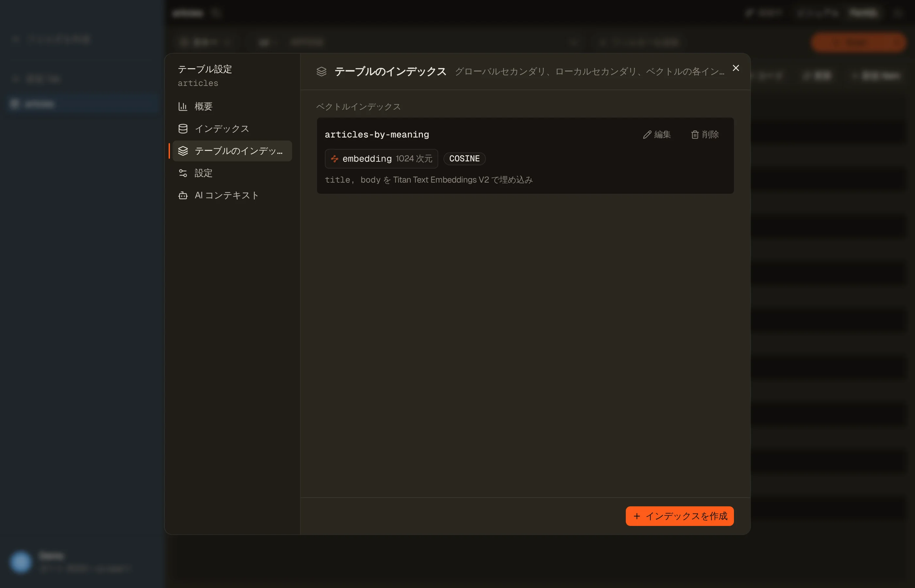Click the COSINE metric badge
The width and height of the screenshot is (915, 588).
464,158
